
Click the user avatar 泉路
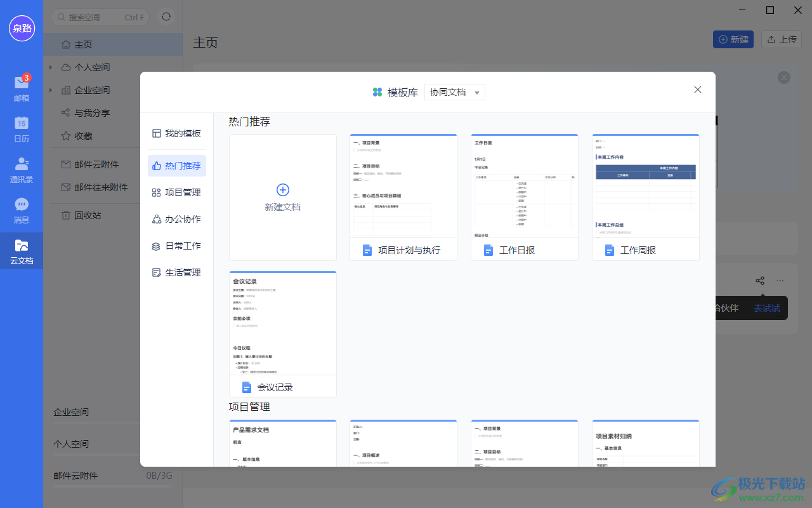[22, 28]
